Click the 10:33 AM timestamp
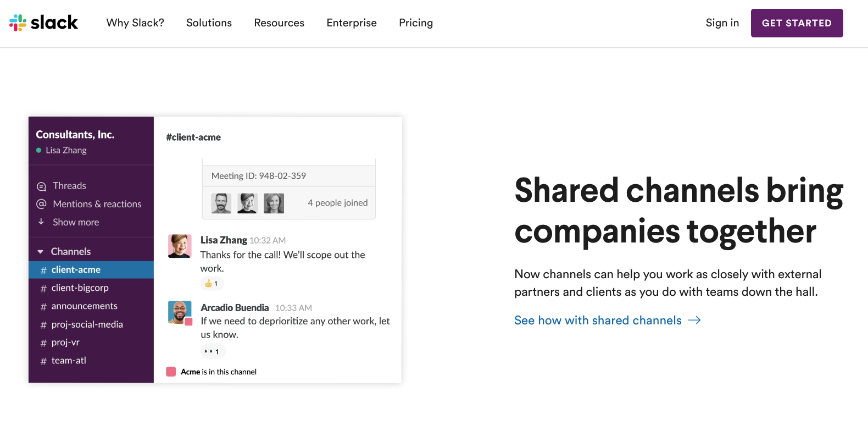The width and height of the screenshot is (868, 436). pos(293,308)
